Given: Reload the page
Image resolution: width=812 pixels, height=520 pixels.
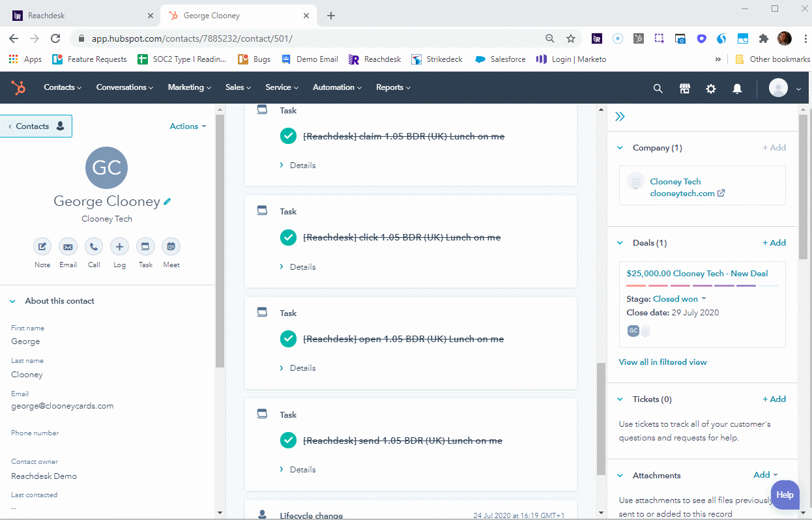Looking at the screenshot, I should point(55,38).
